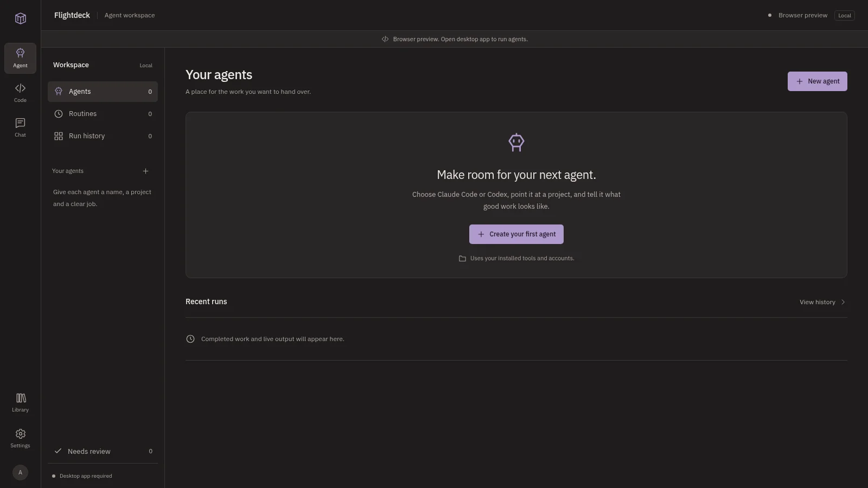
Task: Click the Workspace panel heading
Action: pos(71,65)
